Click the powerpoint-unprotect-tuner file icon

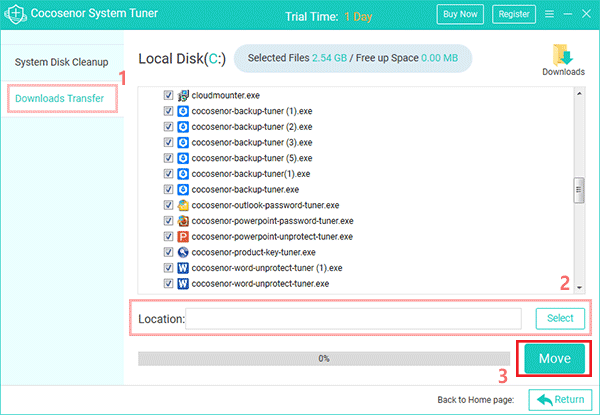[x=183, y=236]
